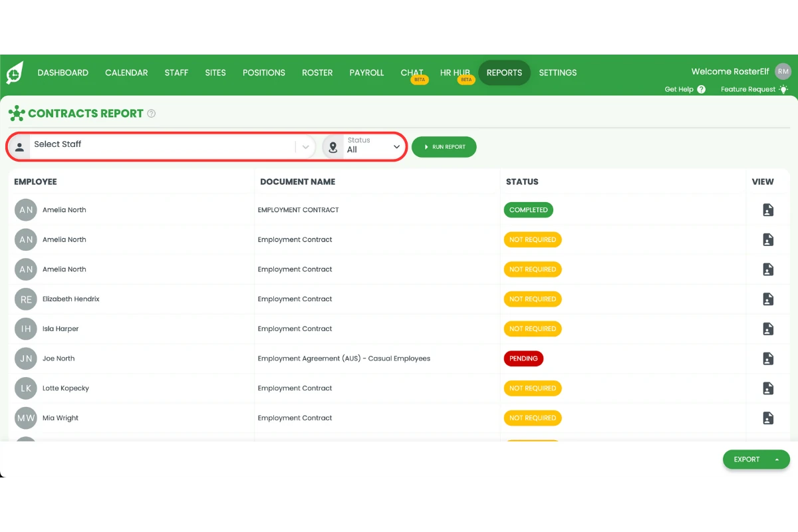Open Settings in the navigation bar

point(558,72)
